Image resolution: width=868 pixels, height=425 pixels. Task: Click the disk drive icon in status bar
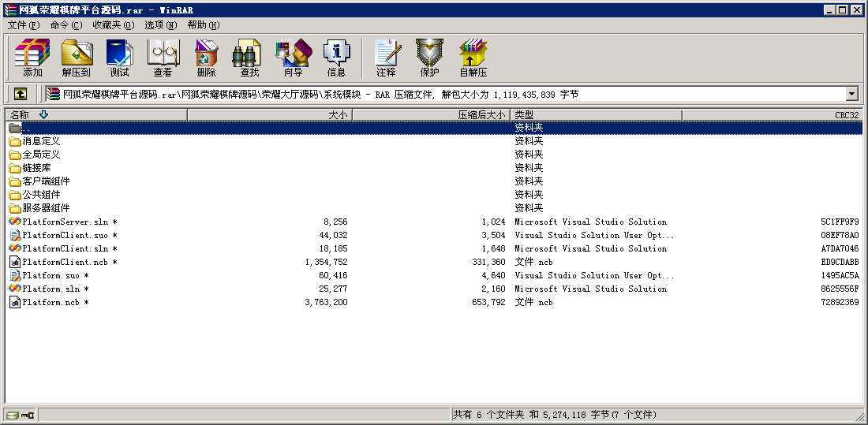pos(12,415)
